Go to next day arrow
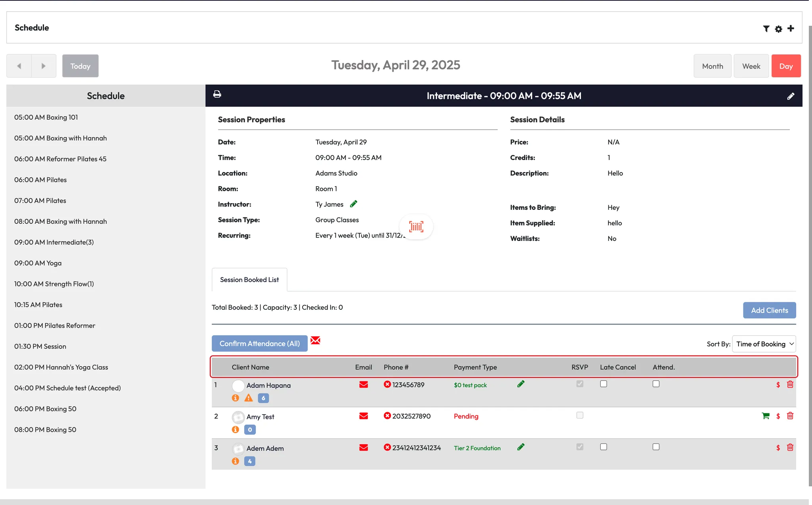812x505 pixels. point(44,66)
